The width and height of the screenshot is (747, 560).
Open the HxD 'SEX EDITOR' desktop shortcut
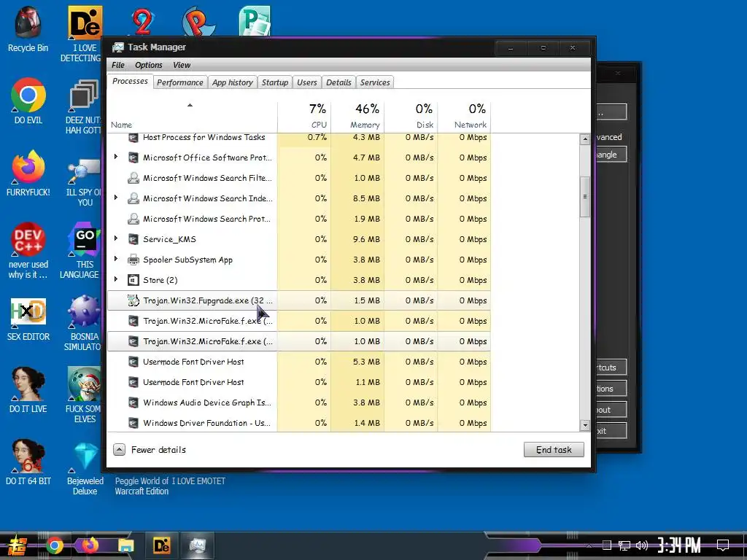[x=28, y=319]
